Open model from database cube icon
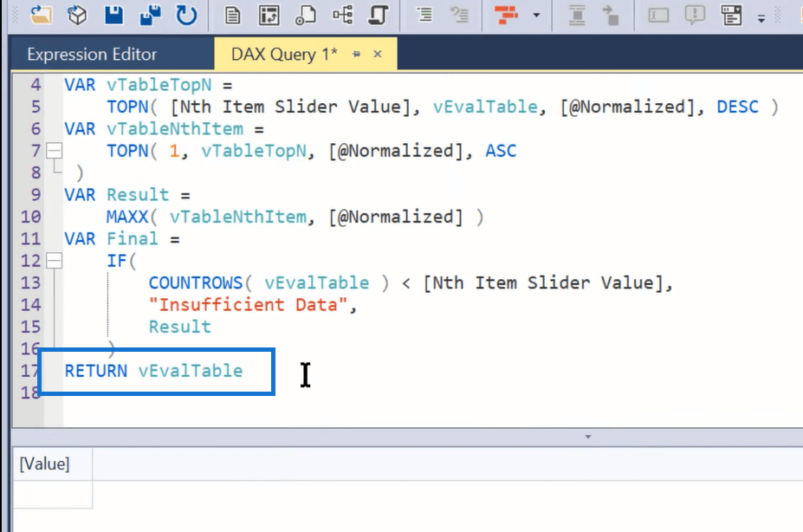 (x=77, y=15)
